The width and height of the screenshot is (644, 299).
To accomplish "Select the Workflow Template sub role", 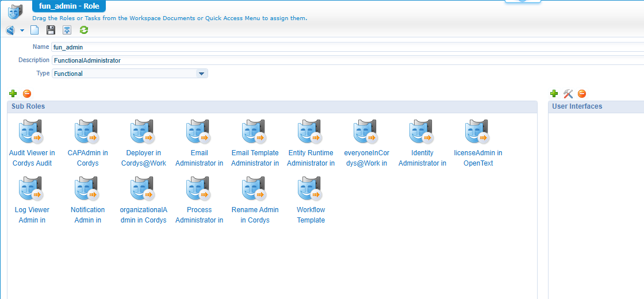I will (310, 190).
